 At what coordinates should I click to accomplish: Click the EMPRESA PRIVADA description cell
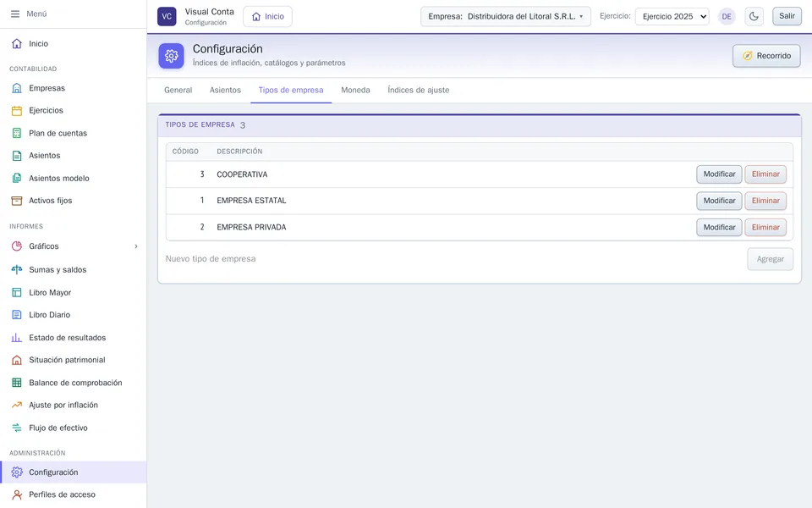tap(251, 227)
